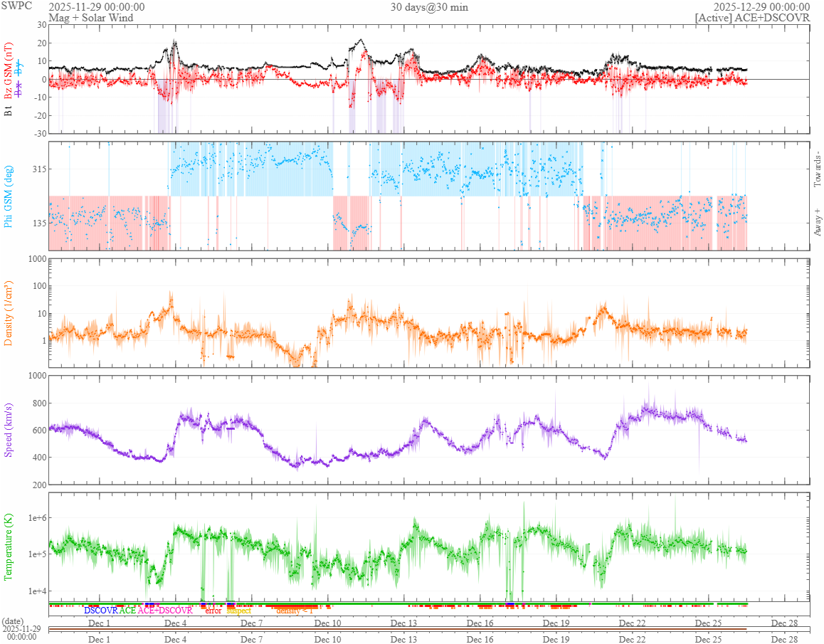
Task: Click the Phi GSM (deg) axis label
Action: [x=8, y=196]
